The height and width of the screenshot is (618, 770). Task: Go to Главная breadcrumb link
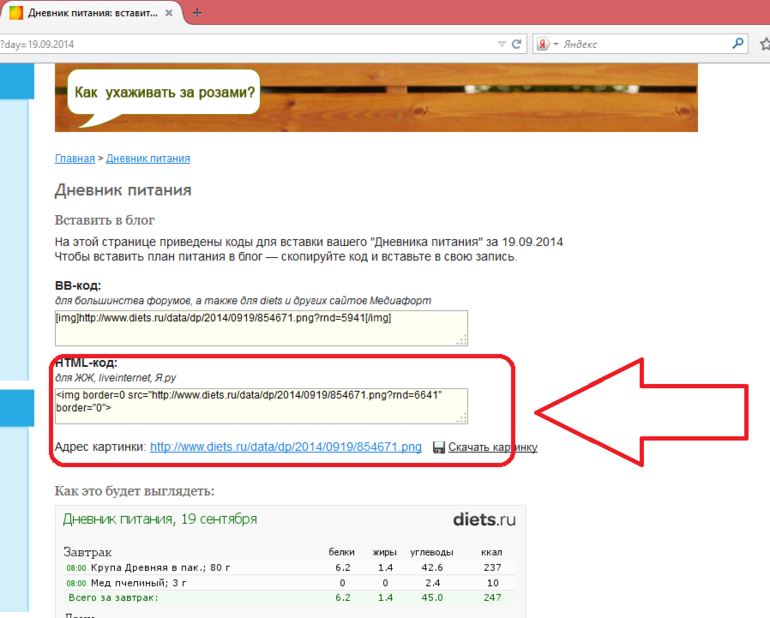point(75,158)
